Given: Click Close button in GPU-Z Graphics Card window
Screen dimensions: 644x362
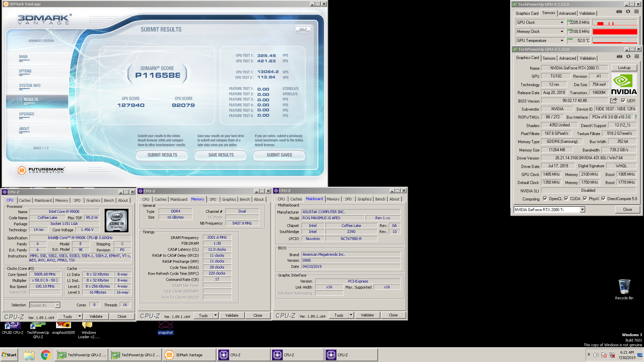Looking at the screenshot, I should pos(627,209).
